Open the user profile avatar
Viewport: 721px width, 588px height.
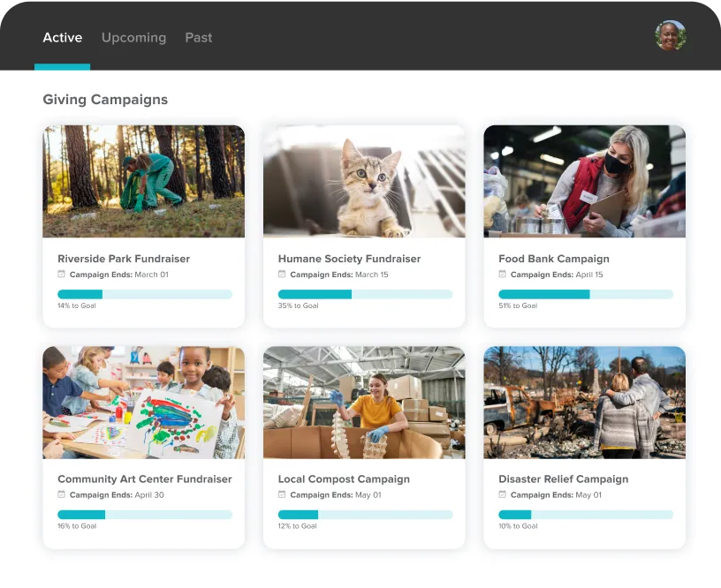[x=671, y=35]
